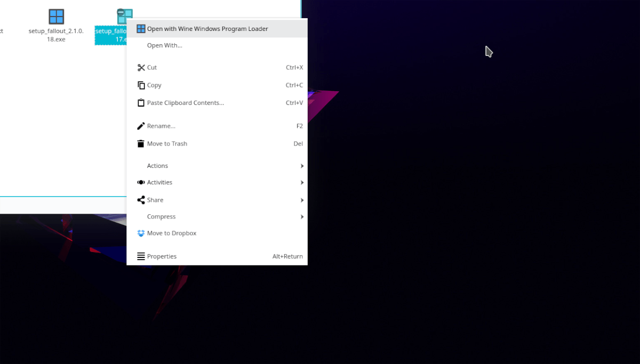The height and width of the screenshot is (364, 640).
Task: Click the Wine icon beside Open with Wine
Action: pyautogui.click(x=141, y=29)
